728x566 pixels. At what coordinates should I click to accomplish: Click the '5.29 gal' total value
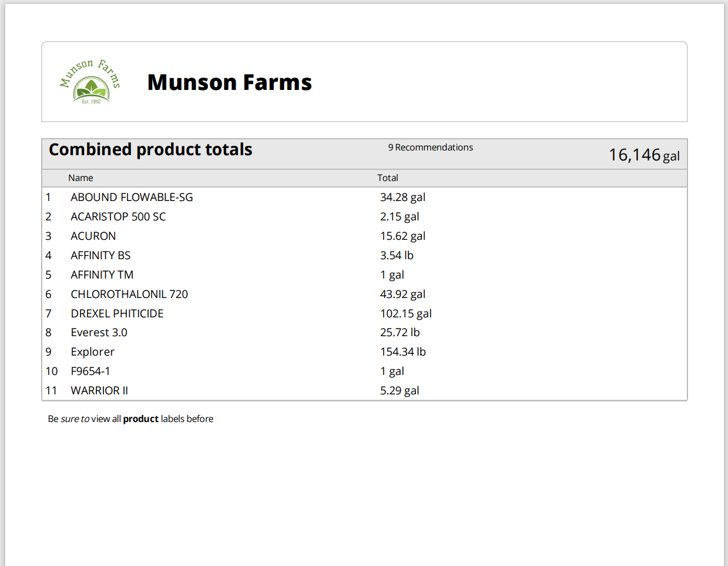(x=400, y=391)
